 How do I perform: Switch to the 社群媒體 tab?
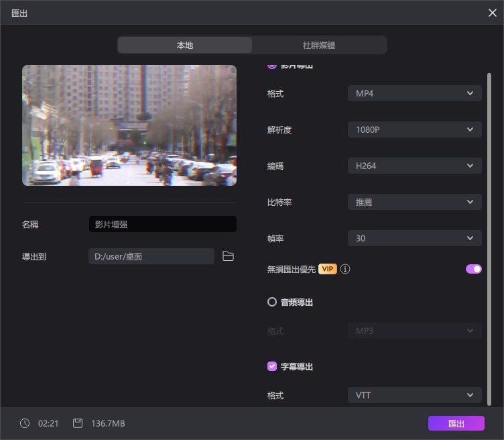pos(319,46)
